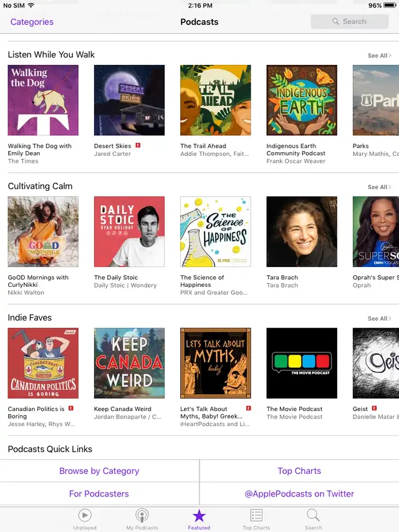399x532 pixels.
Task: Open the Categories menu
Action: point(32,22)
